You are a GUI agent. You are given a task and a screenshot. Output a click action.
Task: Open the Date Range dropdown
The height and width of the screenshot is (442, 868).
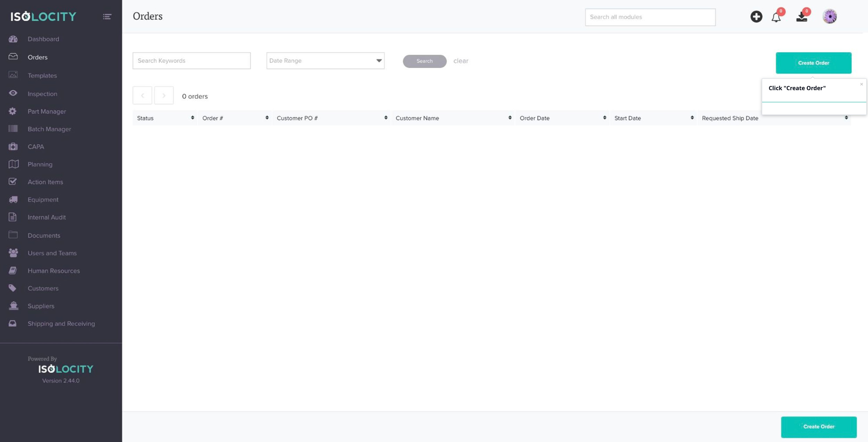coord(325,61)
